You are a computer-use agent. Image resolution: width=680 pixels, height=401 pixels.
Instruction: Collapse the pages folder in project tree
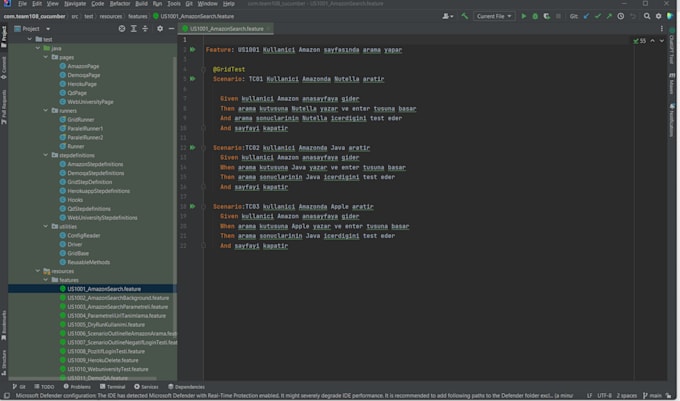(46, 57)
